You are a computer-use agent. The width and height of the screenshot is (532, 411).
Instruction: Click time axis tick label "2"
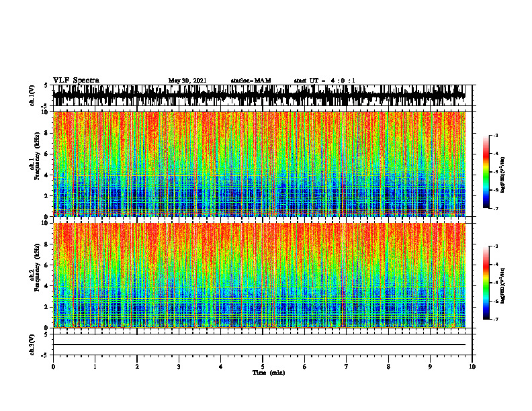click(137, 367)
